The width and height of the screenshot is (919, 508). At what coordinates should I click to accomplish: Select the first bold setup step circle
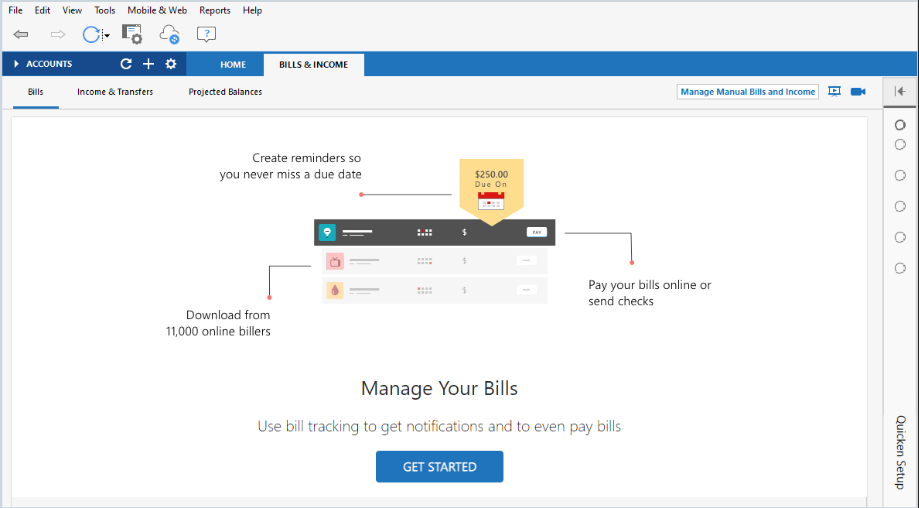coord(900,125)
